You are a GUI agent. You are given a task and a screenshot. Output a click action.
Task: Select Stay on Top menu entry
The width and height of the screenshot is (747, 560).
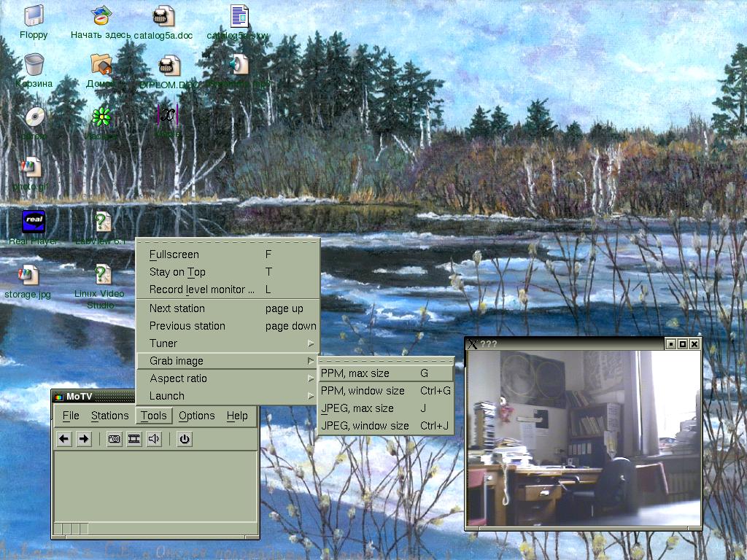point(228,272)
